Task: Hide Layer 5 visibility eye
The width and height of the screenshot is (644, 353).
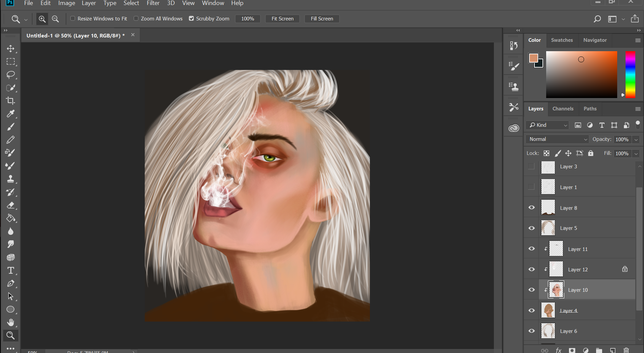Action: click(x=531, y=228)
